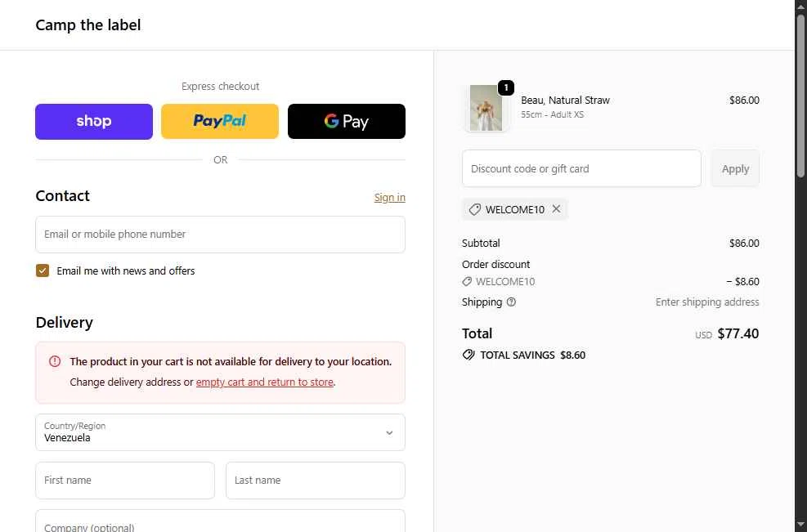Follow empty cart and return to store link
The width and height of the screenshot is (807, 532).
[x=265, y=382]
